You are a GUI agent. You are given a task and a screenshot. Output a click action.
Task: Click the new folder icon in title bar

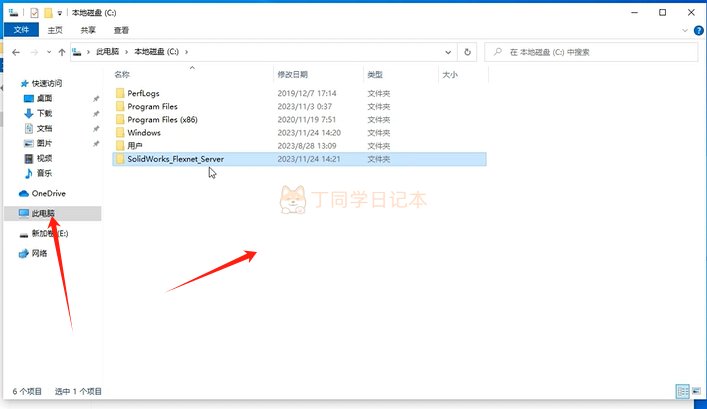pos(48,13)
